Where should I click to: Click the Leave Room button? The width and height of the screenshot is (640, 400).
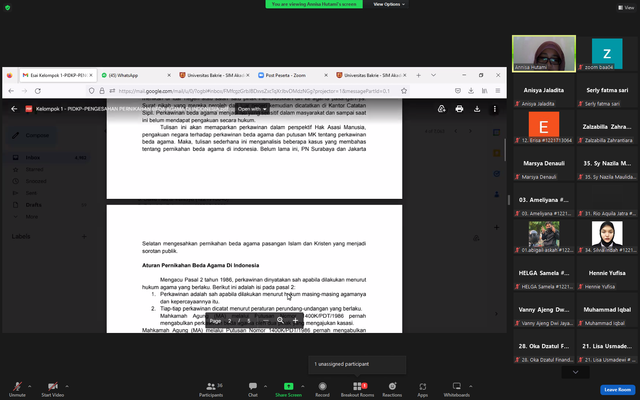tap(617, 389)
